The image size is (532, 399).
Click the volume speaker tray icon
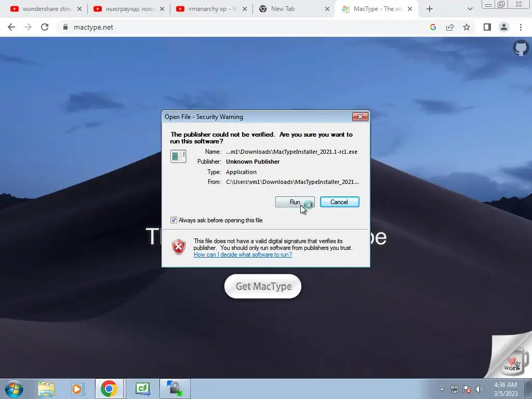(479, 389)
